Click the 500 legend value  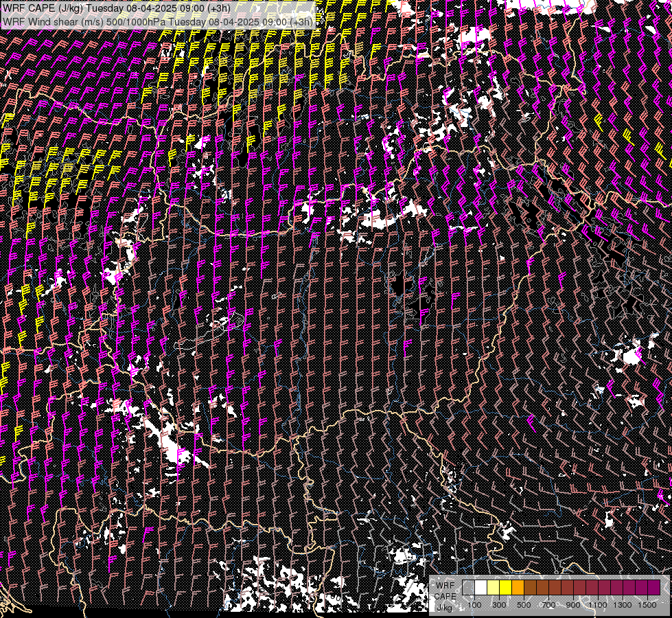[x=524, y=605]
